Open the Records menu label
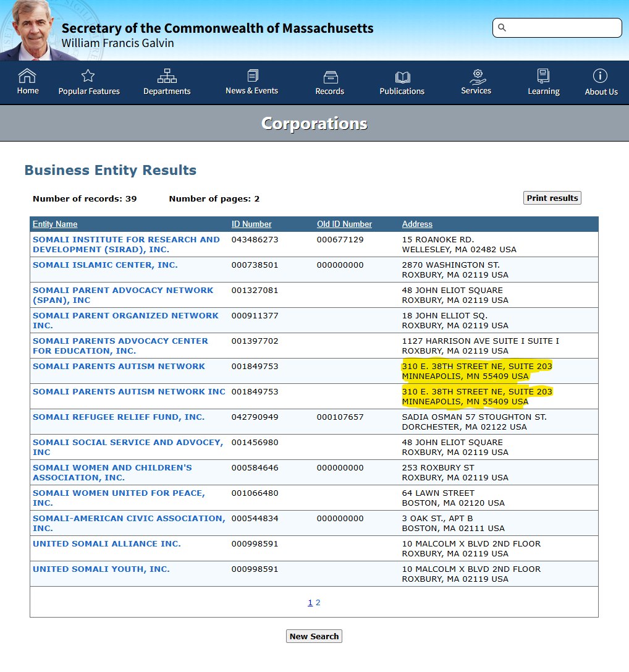629x672 pixels. 329,91
